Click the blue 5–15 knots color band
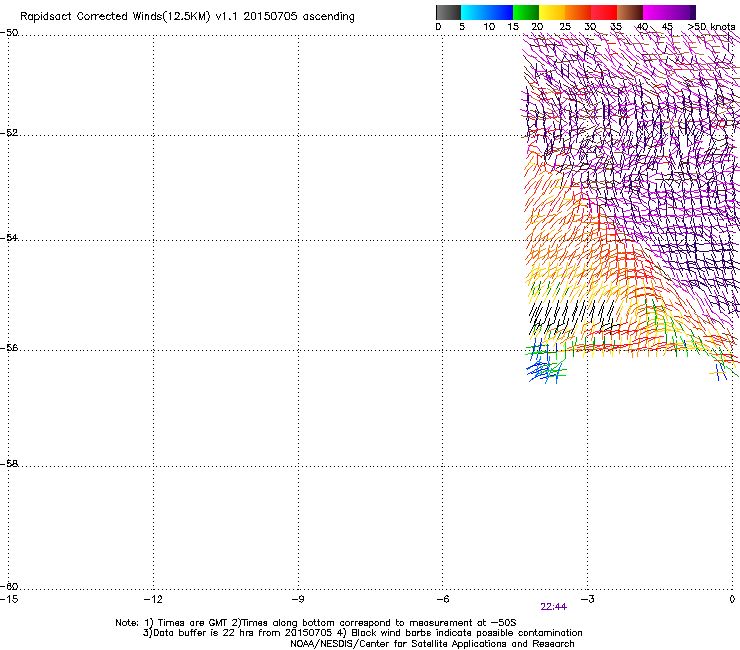The height and width of the screenshot is (650, 740). pos(487,12)
